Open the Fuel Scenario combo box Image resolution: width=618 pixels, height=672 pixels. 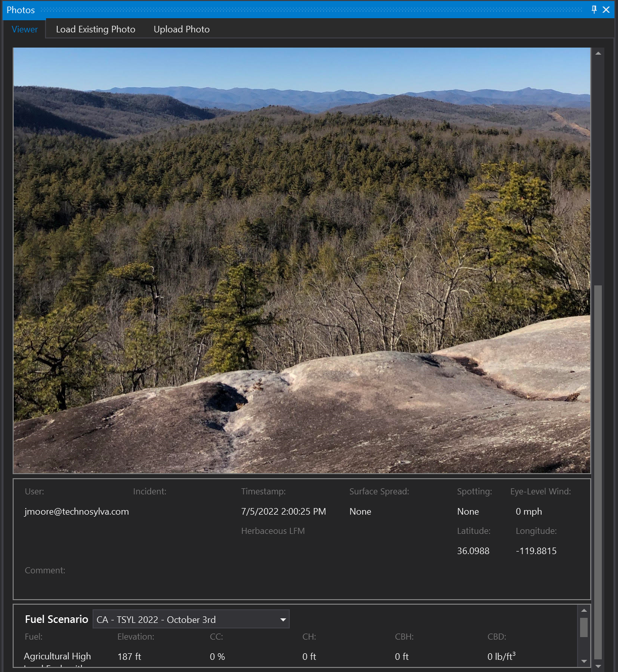(185, 619)
